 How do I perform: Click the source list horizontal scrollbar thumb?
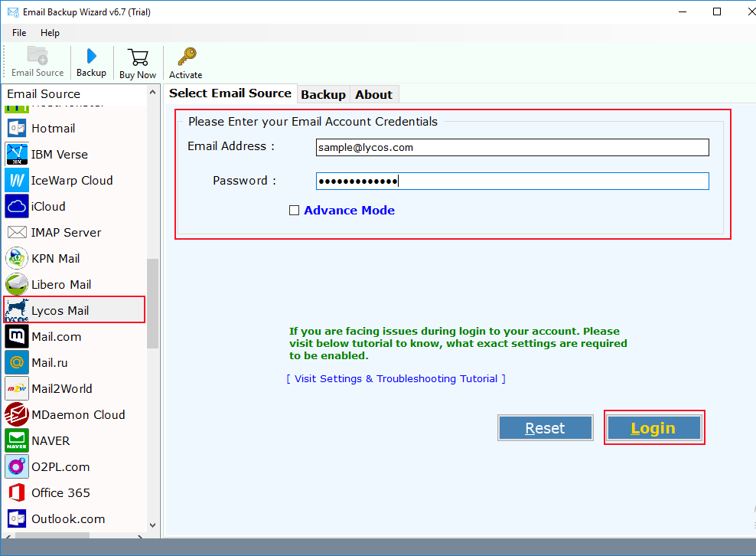[x=52, y=535]
